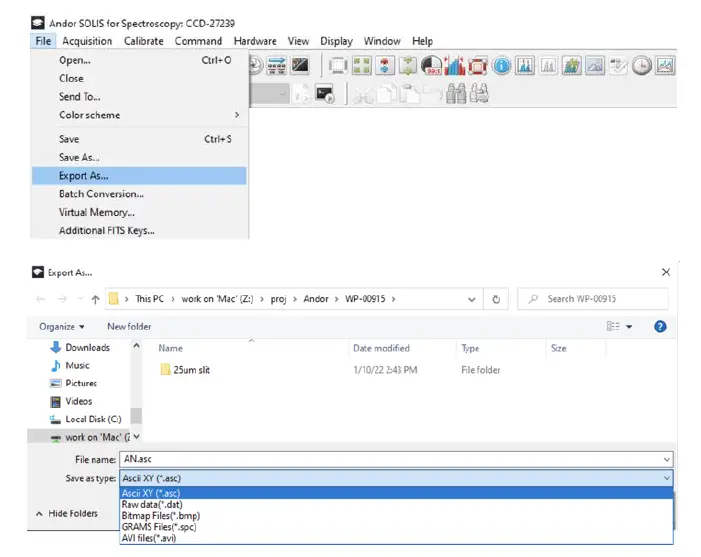Select Ascii XY (*.asc) option
Screen dimensions: 701x557
click(397, 493)
